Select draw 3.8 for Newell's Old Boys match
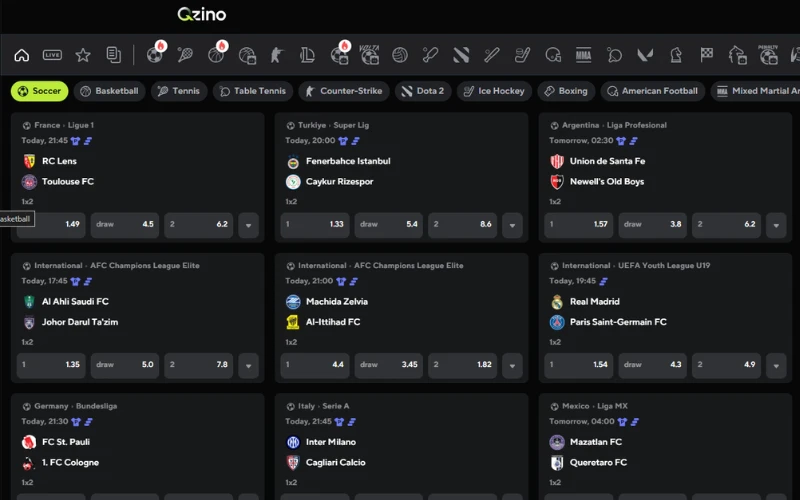 pos(653,225)
